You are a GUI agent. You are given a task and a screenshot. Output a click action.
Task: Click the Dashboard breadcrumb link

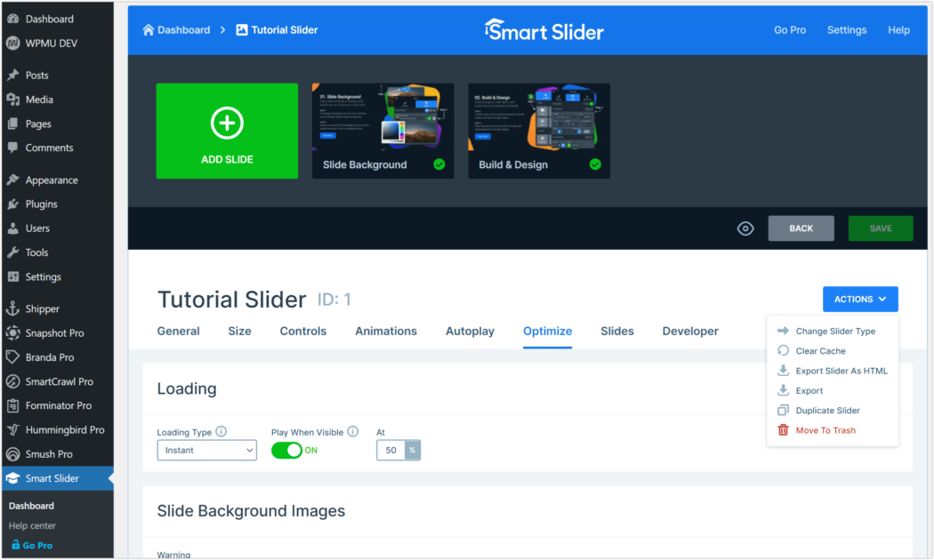point(183,29)
